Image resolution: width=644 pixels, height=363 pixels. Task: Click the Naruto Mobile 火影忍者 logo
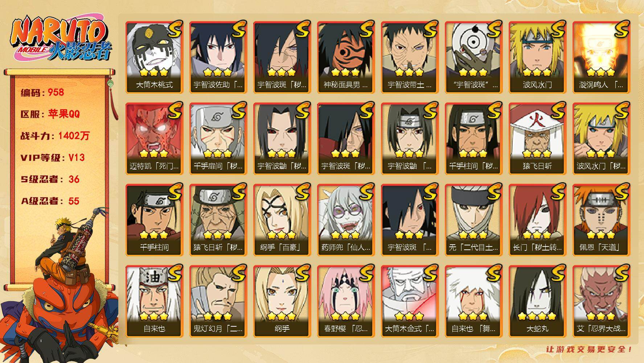point(60,40)
